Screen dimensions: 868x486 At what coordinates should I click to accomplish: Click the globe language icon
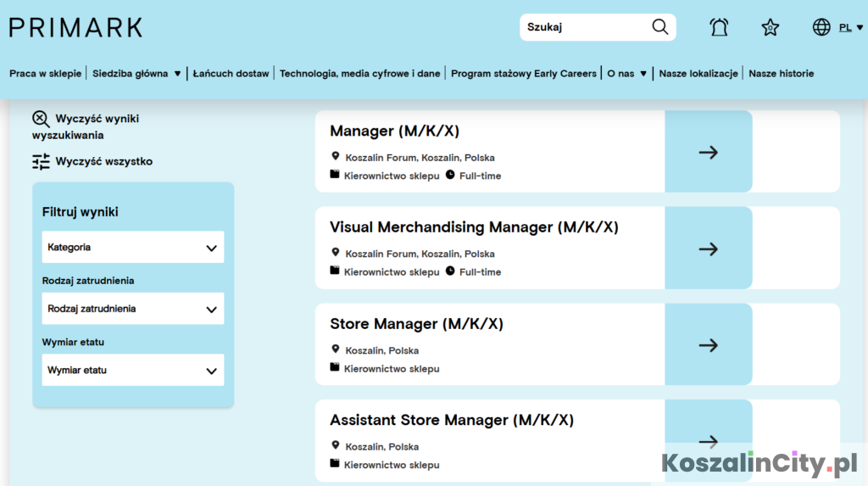(x=821, y=27)
